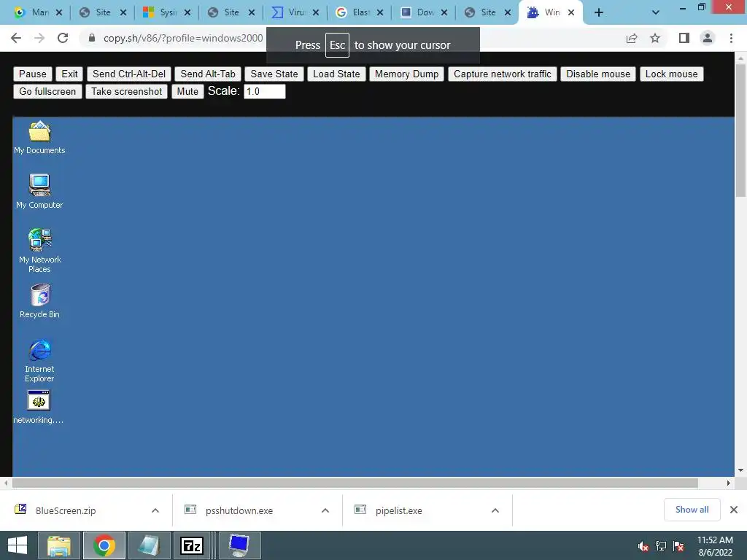Click Go fullscreen button
747x560 pixels.
(x=47, y=91)
